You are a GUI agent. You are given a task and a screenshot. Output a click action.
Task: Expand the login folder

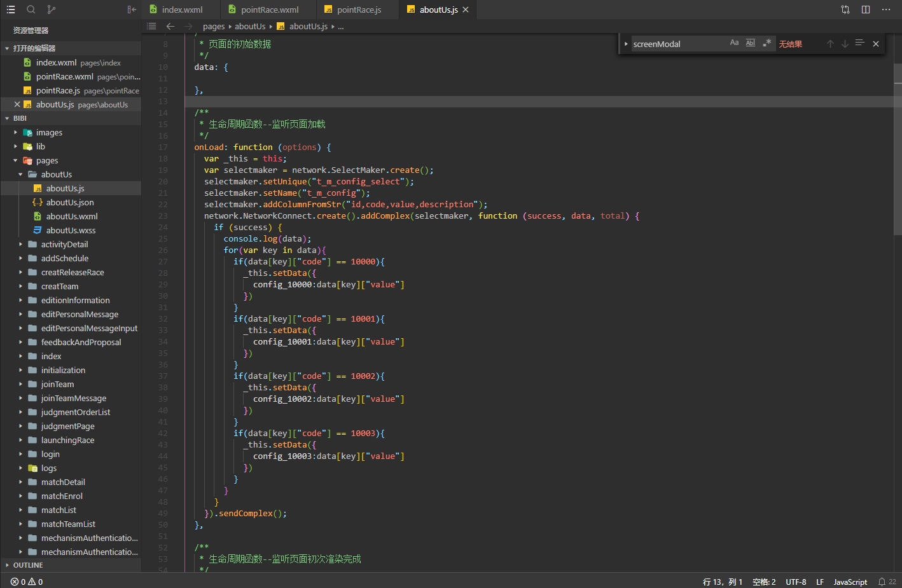20,454
